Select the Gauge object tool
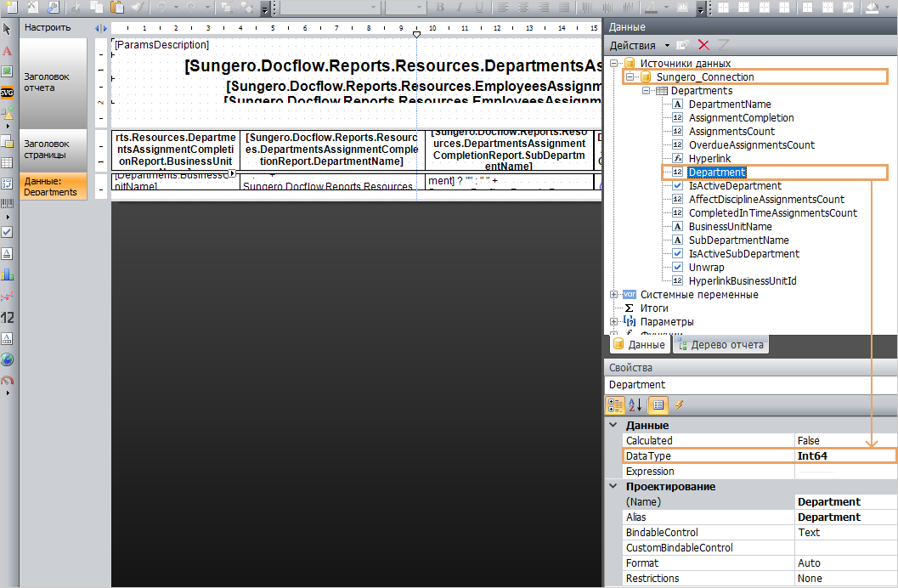 tap(7, 381)
